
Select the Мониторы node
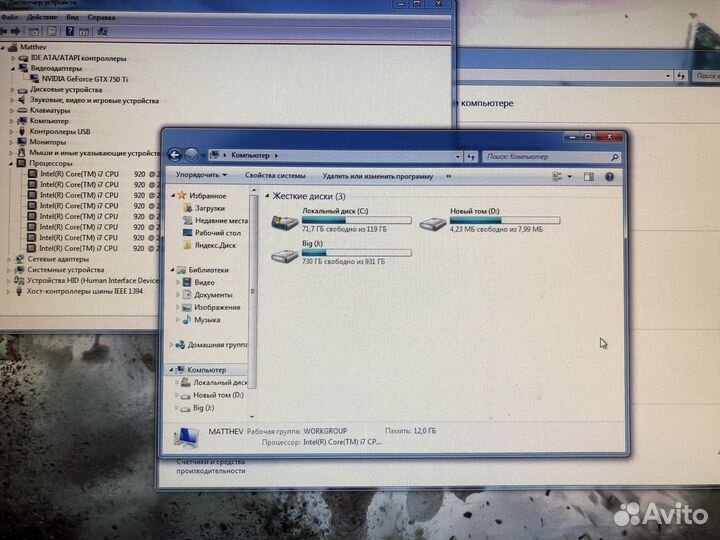48,142
